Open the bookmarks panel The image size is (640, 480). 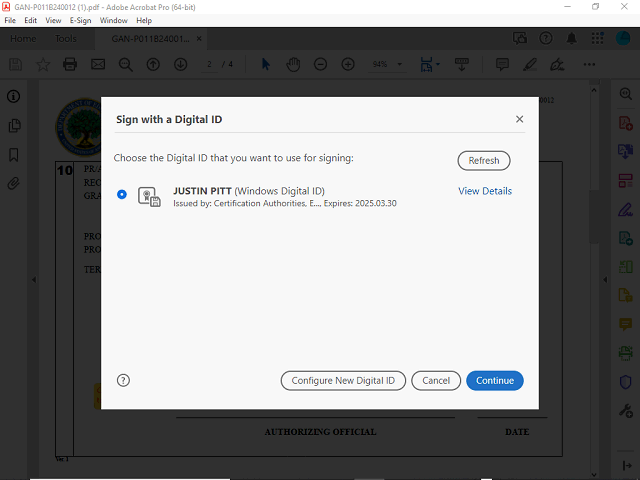click(x=14, y=155)
